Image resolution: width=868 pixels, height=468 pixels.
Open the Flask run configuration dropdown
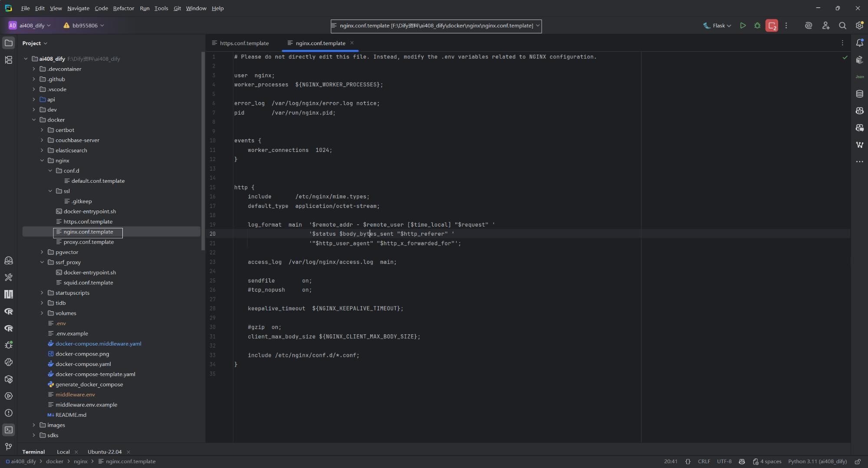(x=717, y=26)
